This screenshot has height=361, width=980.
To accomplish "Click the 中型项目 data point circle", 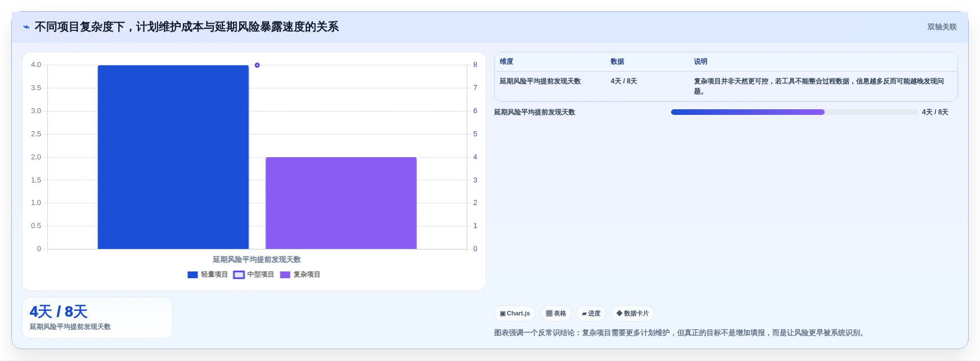I will pyautogui.click(x=257, y=65).
